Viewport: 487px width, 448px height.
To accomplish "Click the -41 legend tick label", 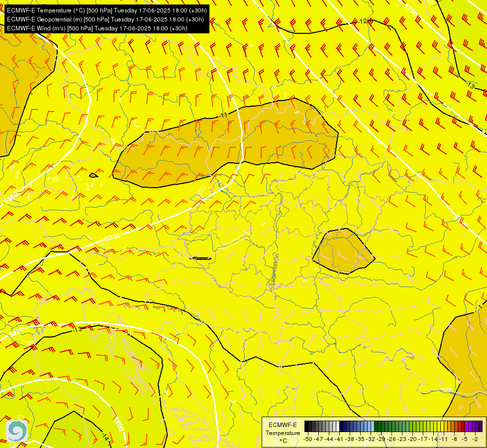I will [339, 439].
